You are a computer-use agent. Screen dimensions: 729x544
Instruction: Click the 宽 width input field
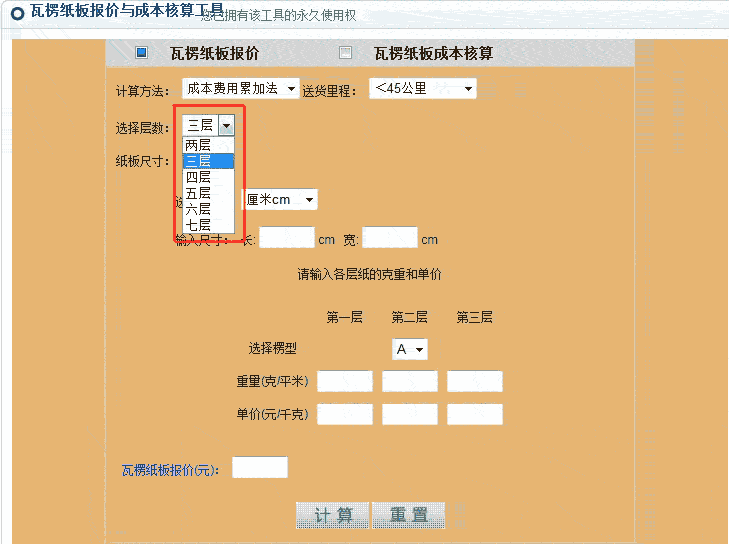click(x=390, y=238)
